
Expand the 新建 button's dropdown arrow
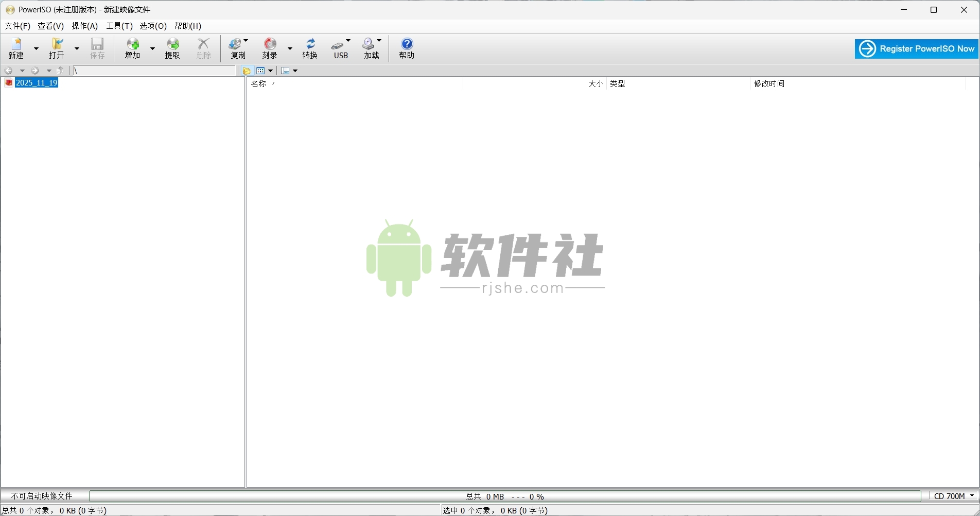pyautogui.click(x=36, y=49)
